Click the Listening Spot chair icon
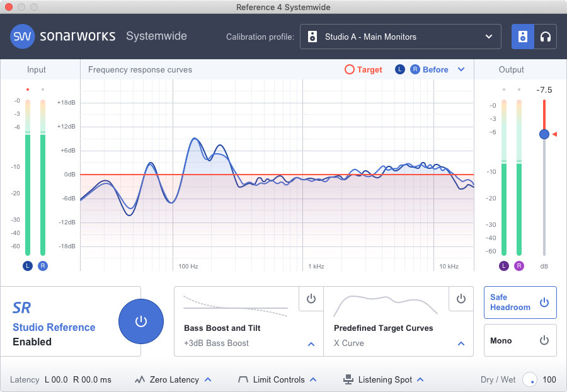This screenshot has width=567, height=392. coord(348,379)
